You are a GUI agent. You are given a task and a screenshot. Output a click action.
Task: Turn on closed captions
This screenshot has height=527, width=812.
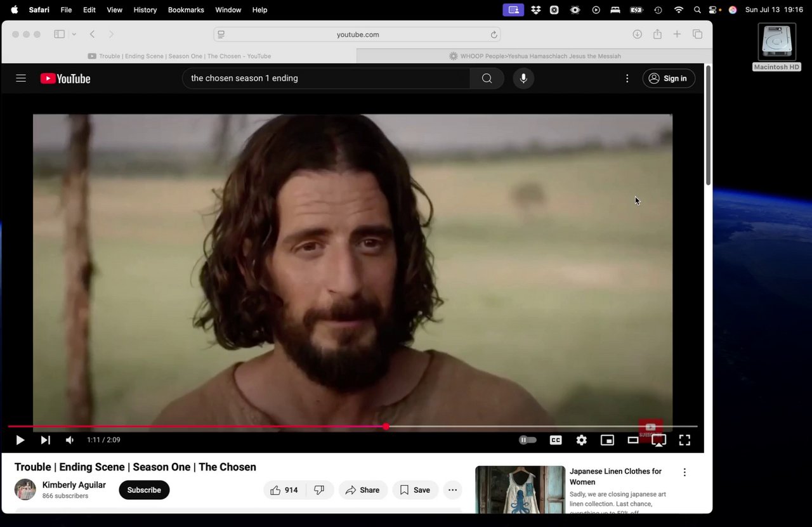point(556,439)
